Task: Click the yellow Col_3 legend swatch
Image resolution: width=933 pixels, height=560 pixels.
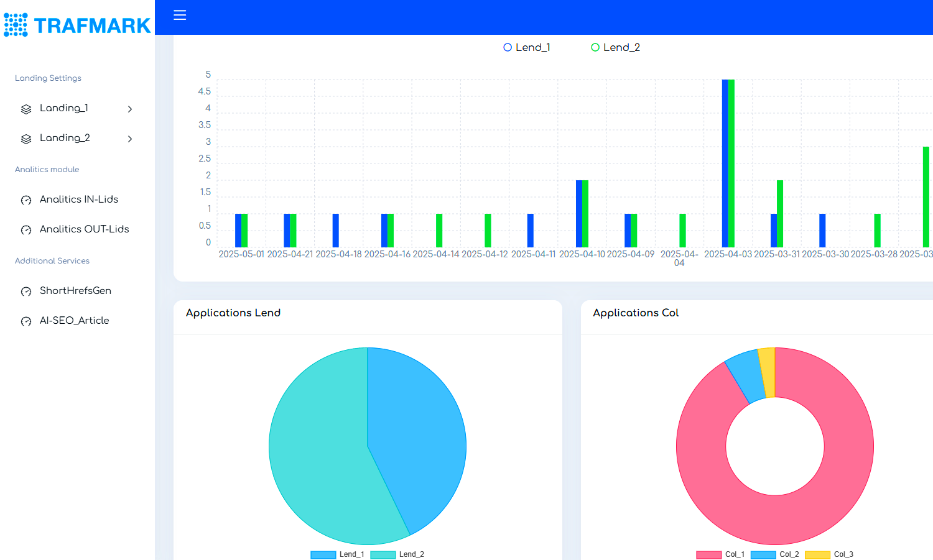Action: click(817, 554)
